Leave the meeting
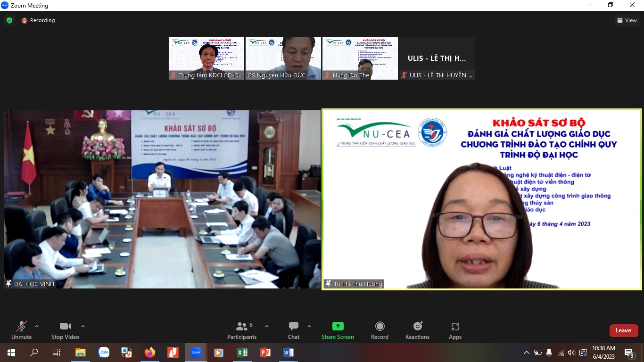644x362 pixels. (623, 330)
